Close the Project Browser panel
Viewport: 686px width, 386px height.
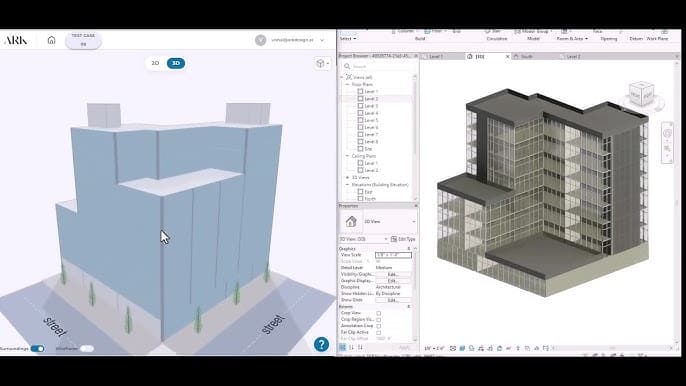point(416,56)
